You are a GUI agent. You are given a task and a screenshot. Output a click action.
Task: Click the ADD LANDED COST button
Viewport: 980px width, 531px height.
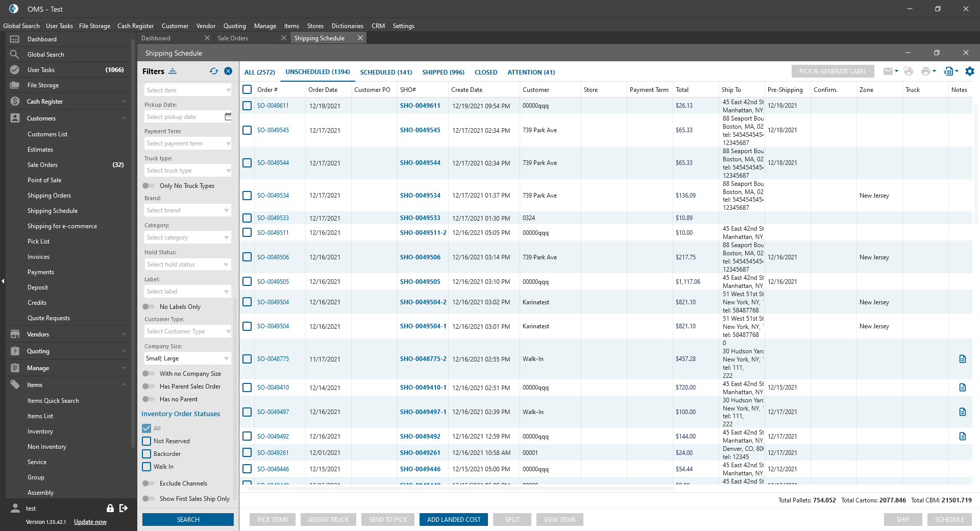pyautogui.click(x=453, y=520)
